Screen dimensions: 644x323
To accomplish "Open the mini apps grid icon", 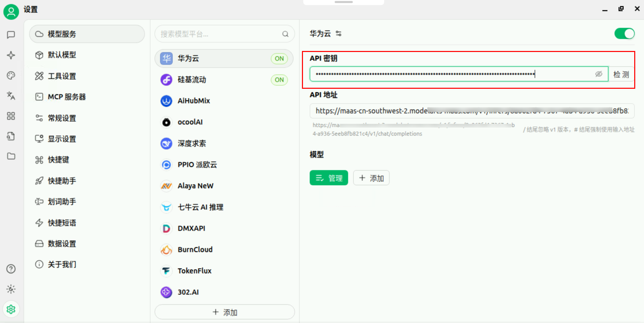I will click(11, 116).
